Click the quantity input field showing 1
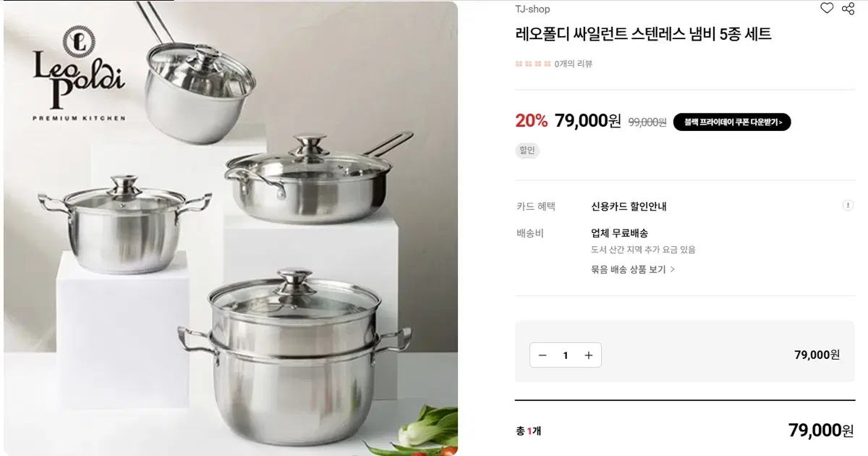Viewport: 868px width, 456px height. click(x=566, y=355)
